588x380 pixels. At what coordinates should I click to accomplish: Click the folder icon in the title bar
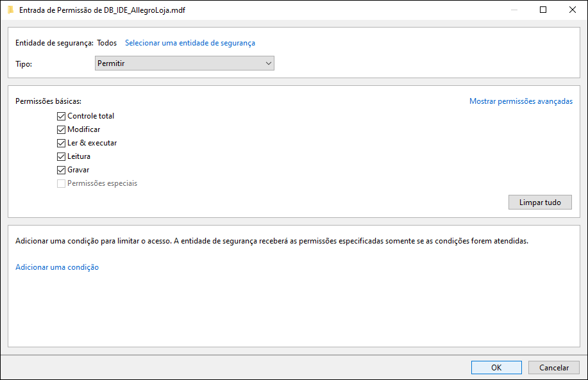click(10, 10)
